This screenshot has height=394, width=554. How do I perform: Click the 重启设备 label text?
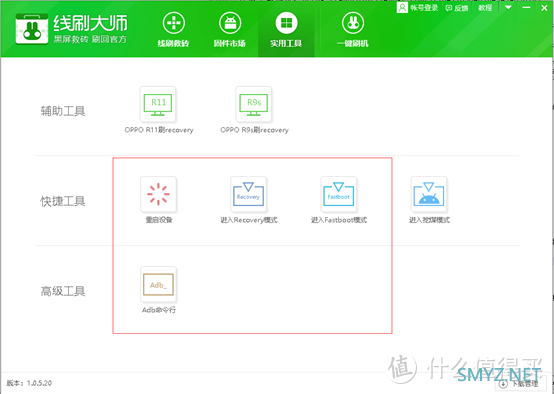point(159,220)
